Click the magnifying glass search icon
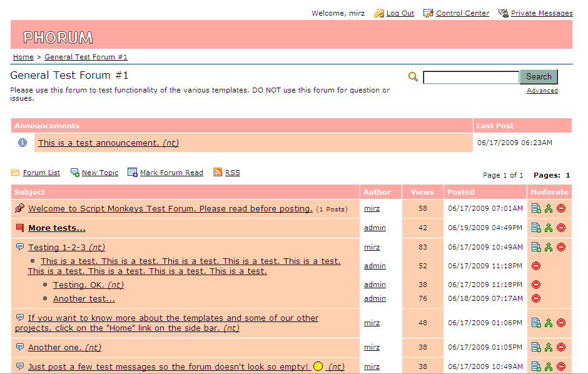Image resolution: width=588 pixels, height=374 pixels. [413, 76]
